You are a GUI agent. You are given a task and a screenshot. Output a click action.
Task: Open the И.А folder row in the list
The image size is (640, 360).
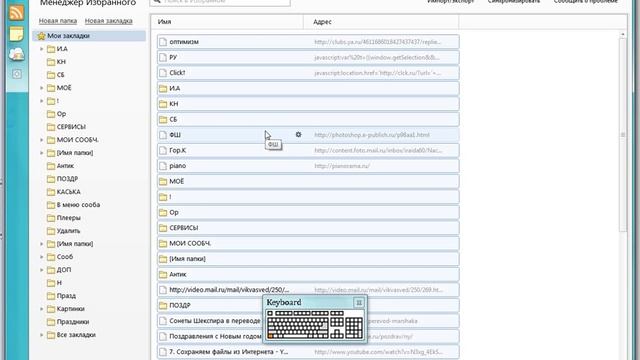click(x=308, y=88)
